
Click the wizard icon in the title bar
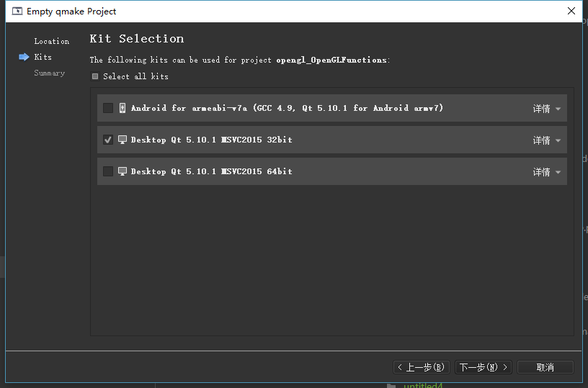click(17, 12)
